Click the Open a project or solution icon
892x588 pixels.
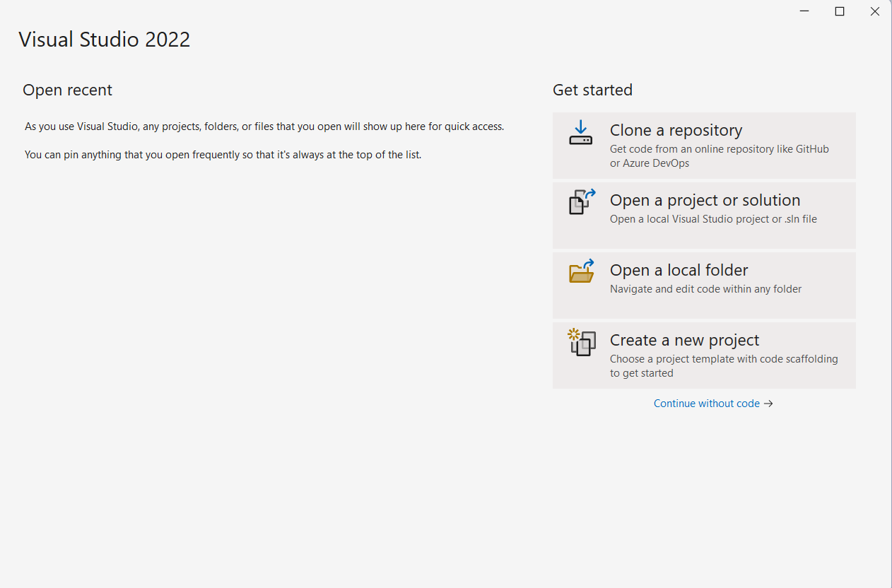click(x=580, y=203)
